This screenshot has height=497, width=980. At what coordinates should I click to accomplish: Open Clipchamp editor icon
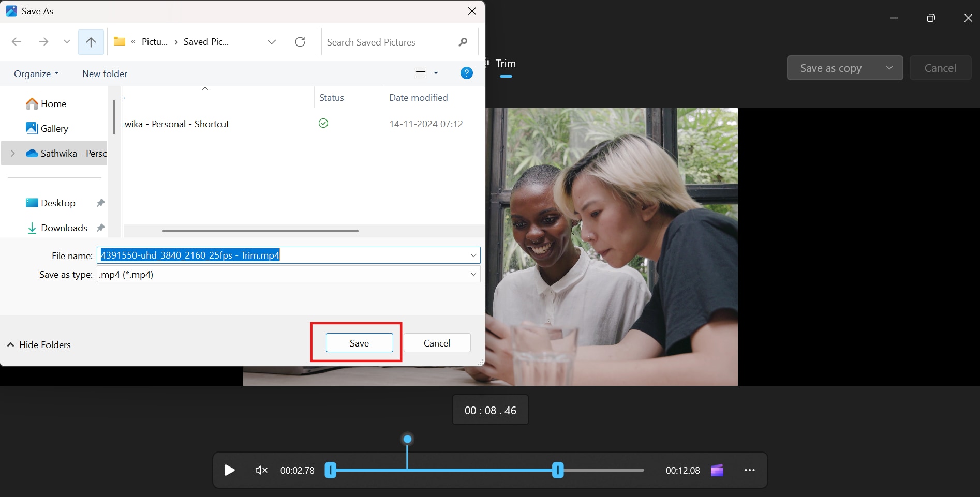(717, 470)
